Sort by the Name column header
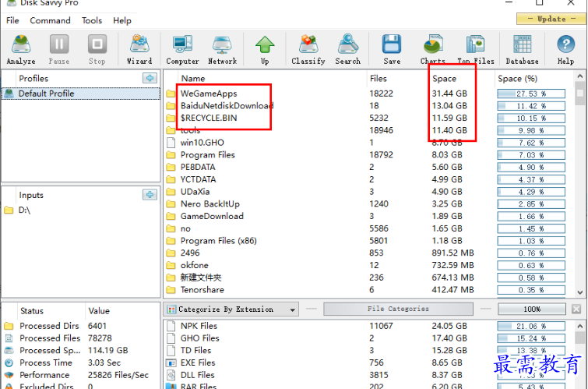Viewport: 588px width, 389px height. [193, 79]
